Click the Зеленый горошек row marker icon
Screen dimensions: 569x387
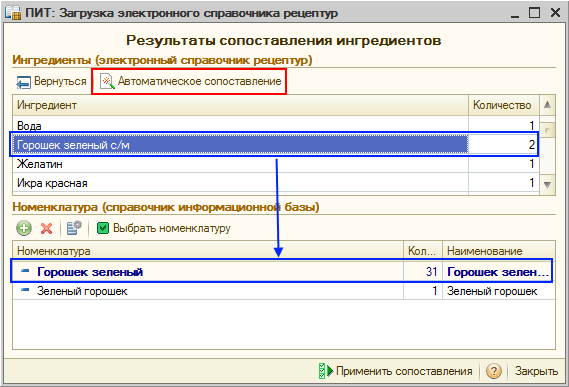25,290
